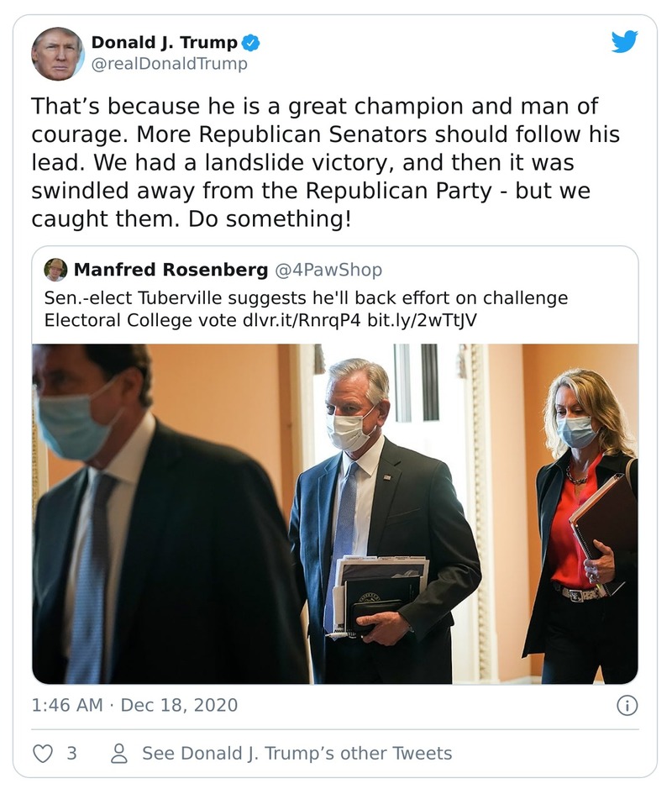The image size is (672, 794).
Task: Click the blue verified badge
Action: click(250, 42)
